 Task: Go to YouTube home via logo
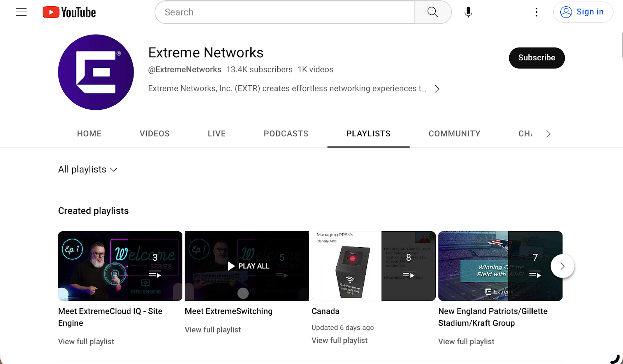[69, 12]
